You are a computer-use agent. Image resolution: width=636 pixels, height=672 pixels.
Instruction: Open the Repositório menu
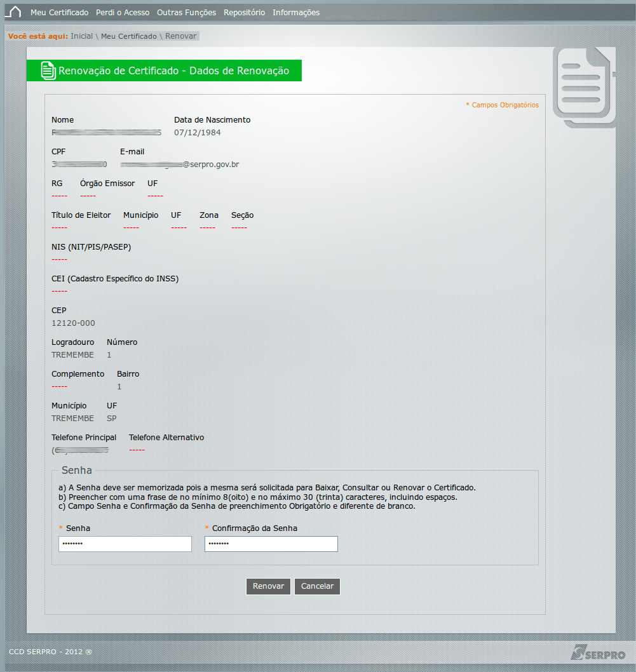click(244, 13)
